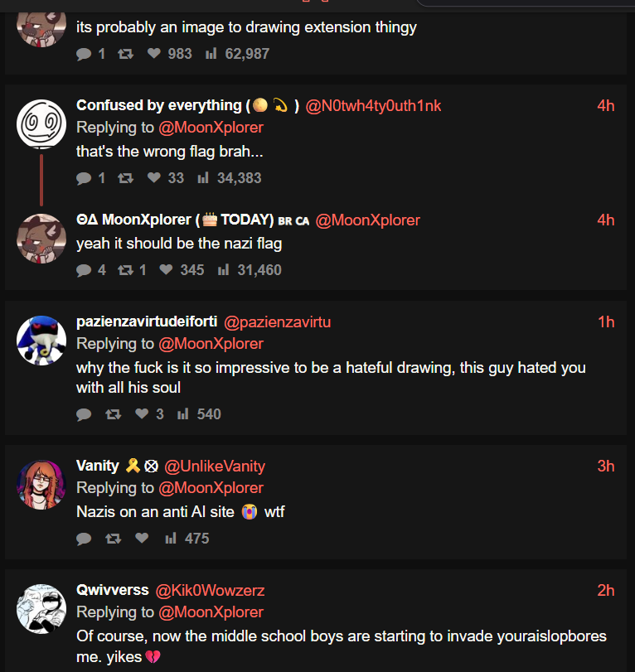Open @pazienzavirtu profile handle link
This screenshot has width=635, height=672.
(x=278, y=322)
